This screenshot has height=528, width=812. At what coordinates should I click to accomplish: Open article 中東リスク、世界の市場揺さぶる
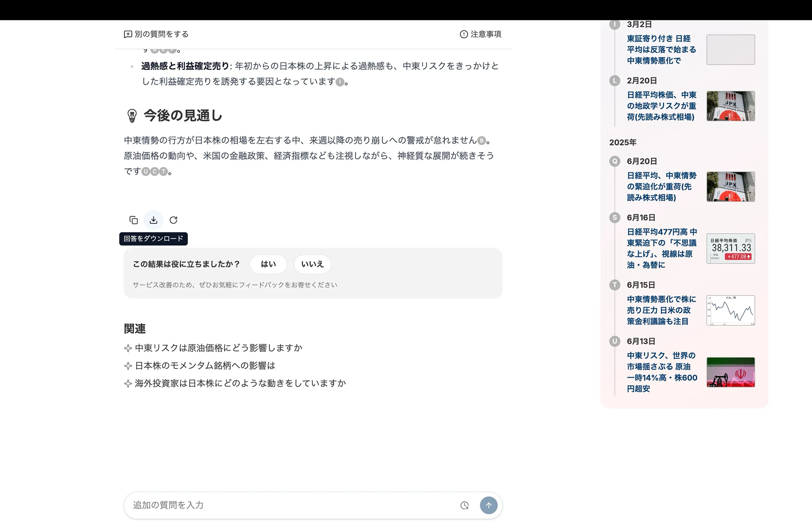coord(662,372)
